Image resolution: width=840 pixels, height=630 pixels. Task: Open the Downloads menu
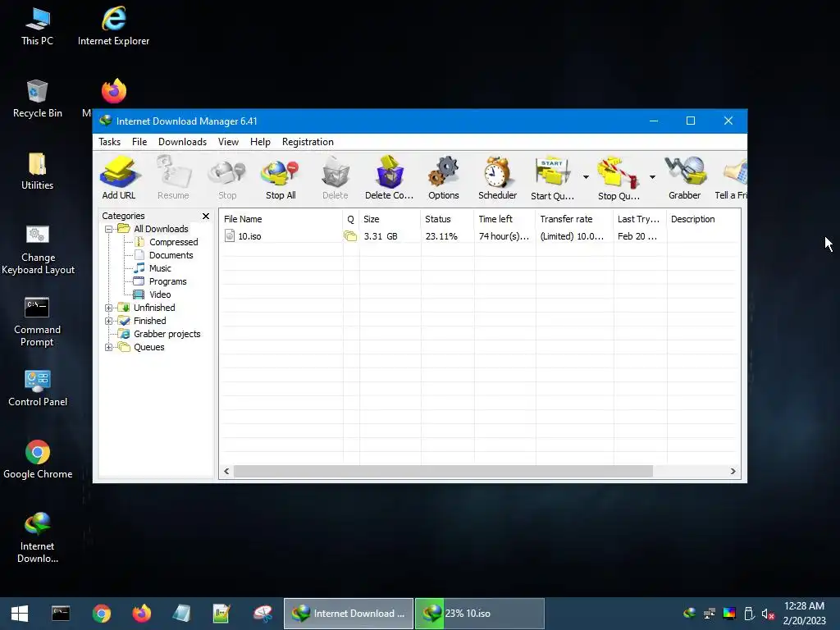point(182,142)
